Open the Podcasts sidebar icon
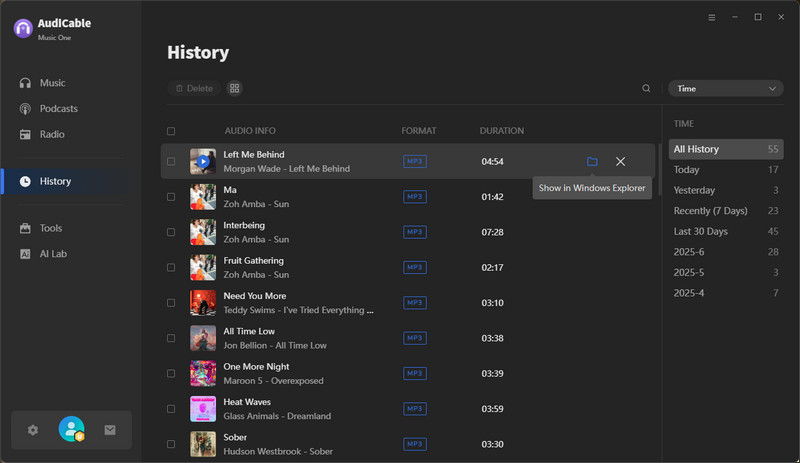800x463 pixels. (25, 109)
